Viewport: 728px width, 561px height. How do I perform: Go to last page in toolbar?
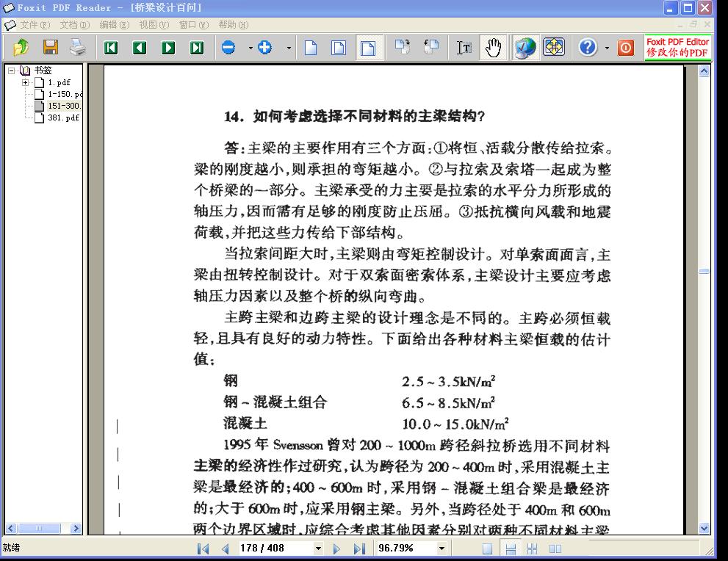(x=197, y=47)
